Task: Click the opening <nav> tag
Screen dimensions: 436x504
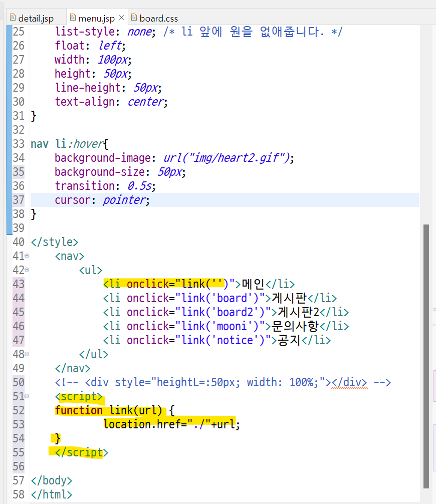Action: 70,256
